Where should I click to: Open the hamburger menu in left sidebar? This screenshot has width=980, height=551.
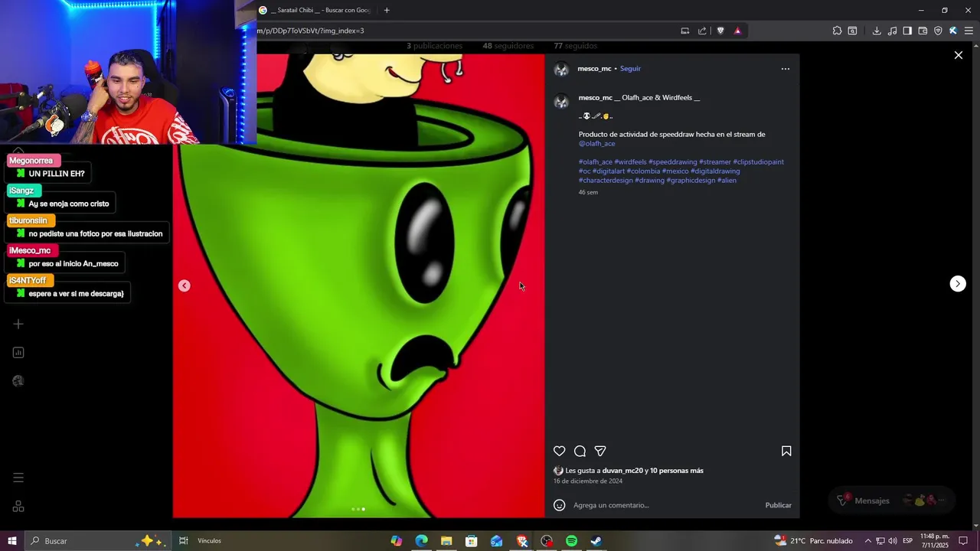[18, 478]
